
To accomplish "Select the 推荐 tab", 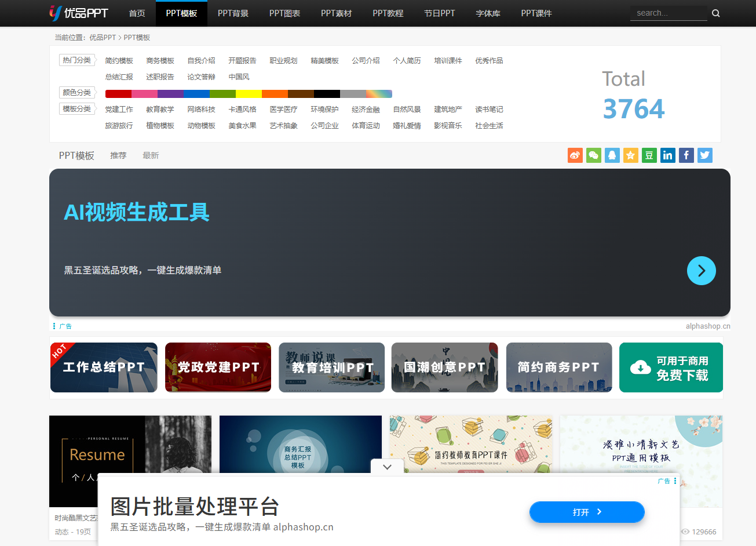I will 118,155.
